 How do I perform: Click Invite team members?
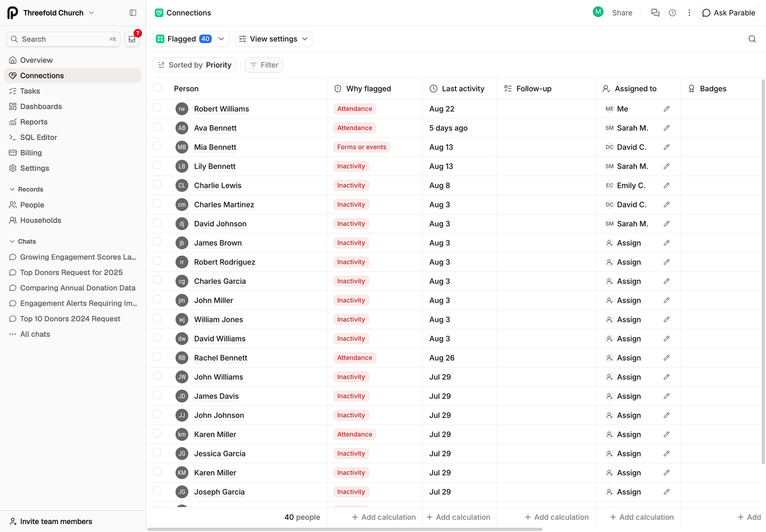(51, 521)
